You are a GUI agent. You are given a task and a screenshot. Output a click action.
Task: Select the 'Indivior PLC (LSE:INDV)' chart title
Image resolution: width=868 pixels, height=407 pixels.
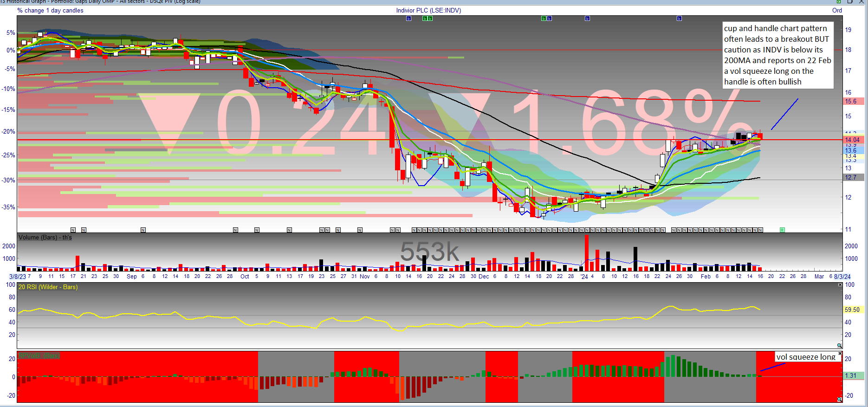pos(428,10)
